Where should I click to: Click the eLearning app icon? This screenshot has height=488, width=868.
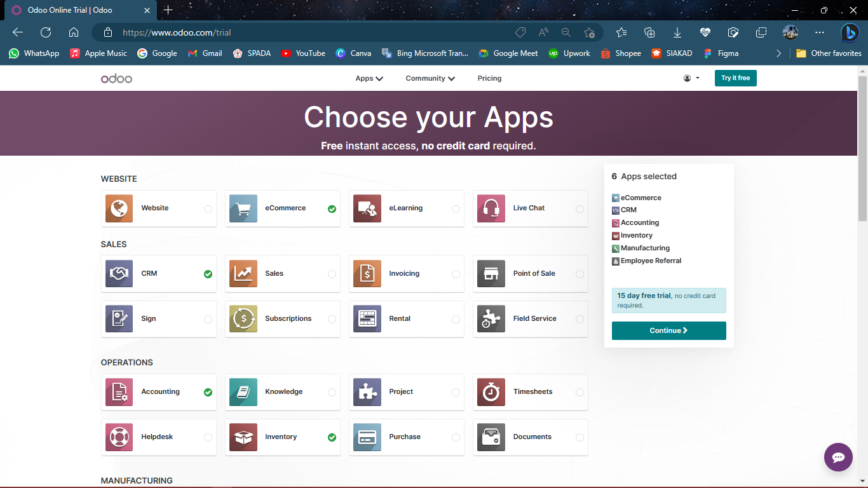click(367, 208)
